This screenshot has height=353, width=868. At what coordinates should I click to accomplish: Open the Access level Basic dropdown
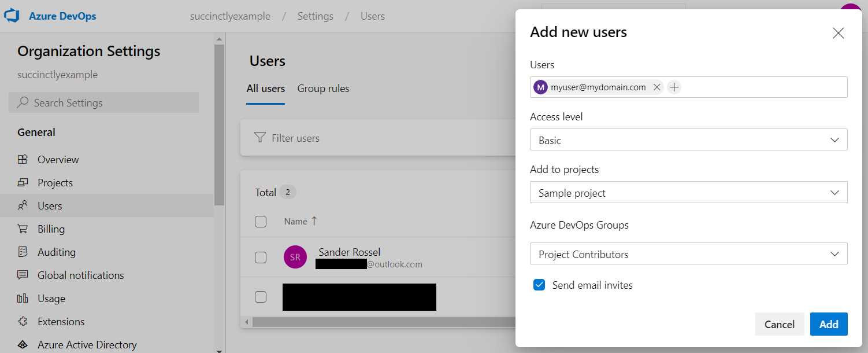(x=688, y=140)
